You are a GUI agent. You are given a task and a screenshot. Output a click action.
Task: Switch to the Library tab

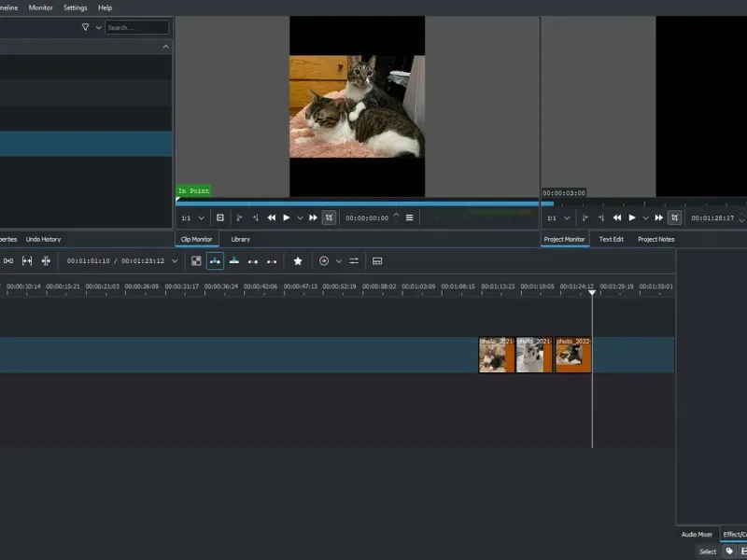pos(240,239)
